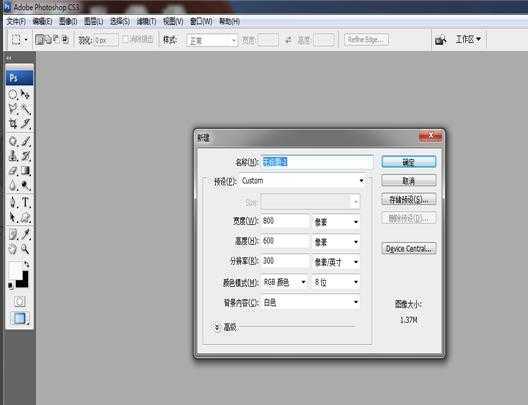
Task: Choose the Subtract from Selection mode icon
Action: [56, 40]
